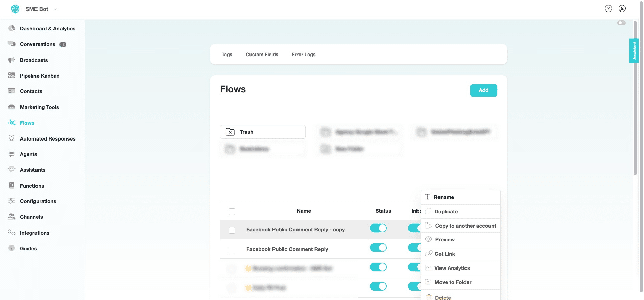Click the Pipeline Kanban board icon
This screenshot has height=300, width=644.
coord(11,76)
